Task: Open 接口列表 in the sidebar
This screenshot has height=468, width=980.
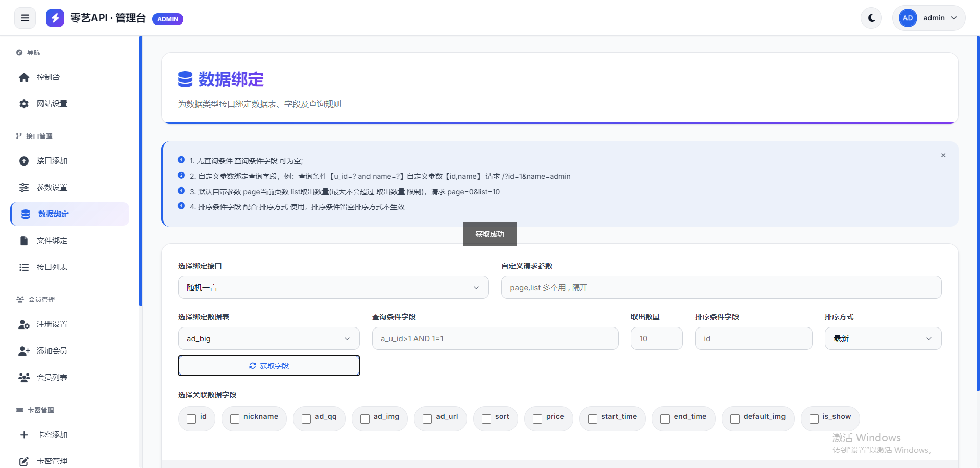Action: click(52, 267)
